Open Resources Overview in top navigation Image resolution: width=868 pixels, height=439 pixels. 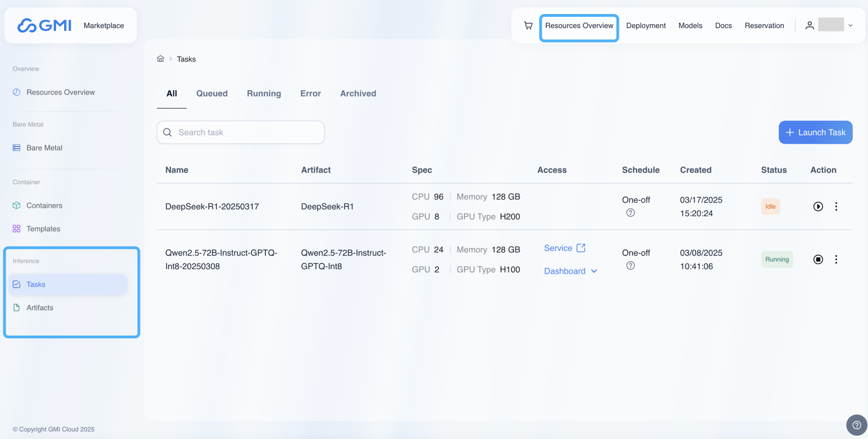(x=579, y=26)
